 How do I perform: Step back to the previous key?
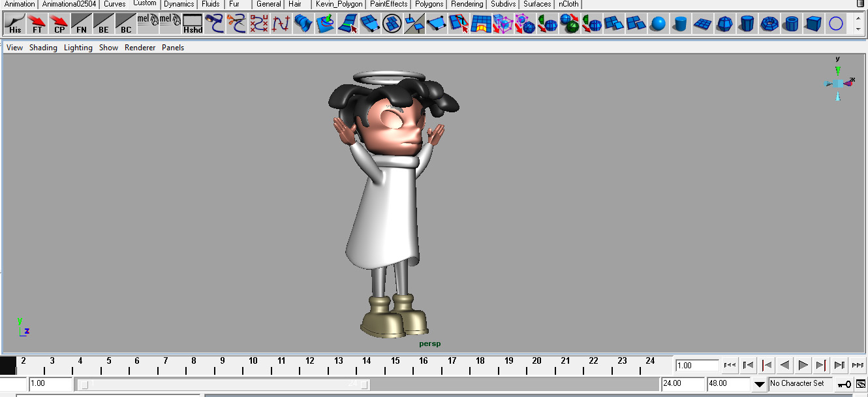coord(767,365)
